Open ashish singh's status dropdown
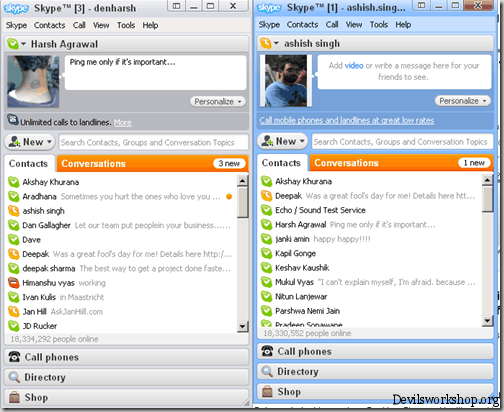Screen dimensions: 504x412 click(x=276, y=43)
